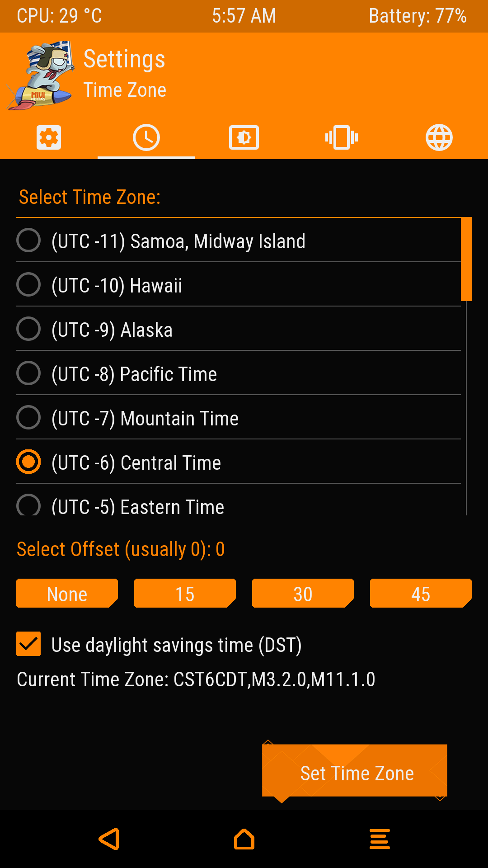The image size is (488, 868).
Task: Select the clock Time Zone tab
Action: pos(146,137)
